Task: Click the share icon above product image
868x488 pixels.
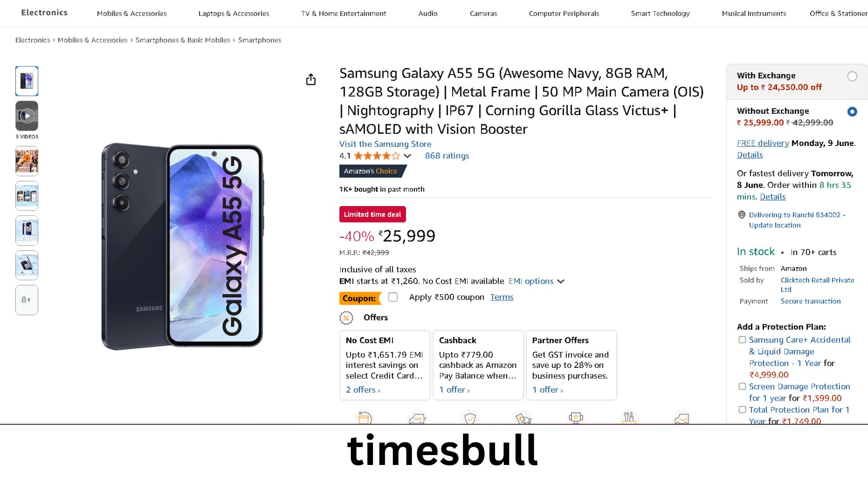Action: point(311,80)
